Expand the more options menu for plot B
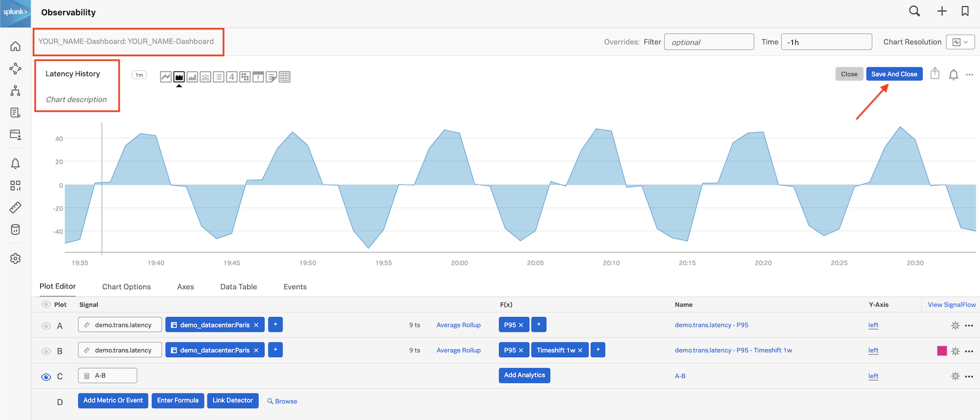 (x=969, y=351)
